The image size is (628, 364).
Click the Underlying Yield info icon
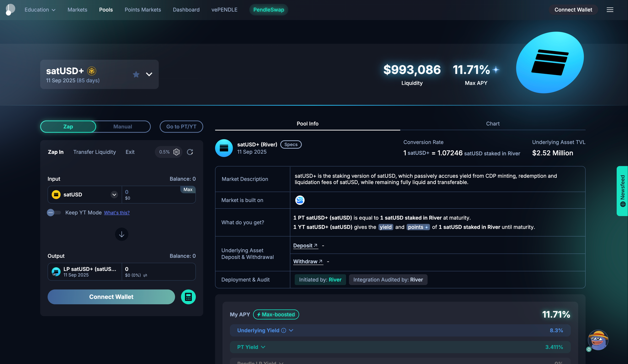(284, 330)
